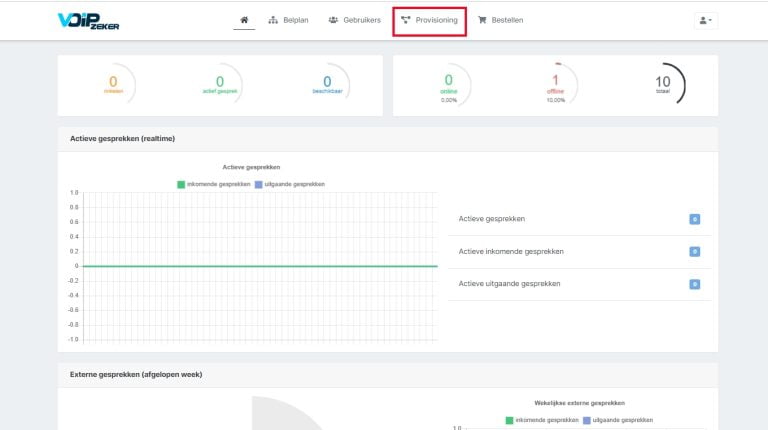This screenshot has width=768, height=430.
Task: Select the 'Actieve gesprekken' list row text
Action: pos(491,219)
